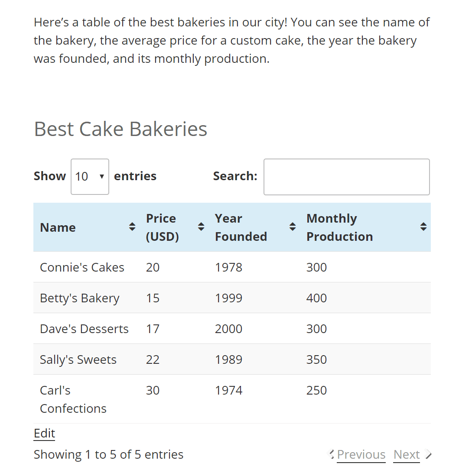Click the dropdown arrow on the Show selector
This screenshot has height=476, width=459.
point(102,177)
